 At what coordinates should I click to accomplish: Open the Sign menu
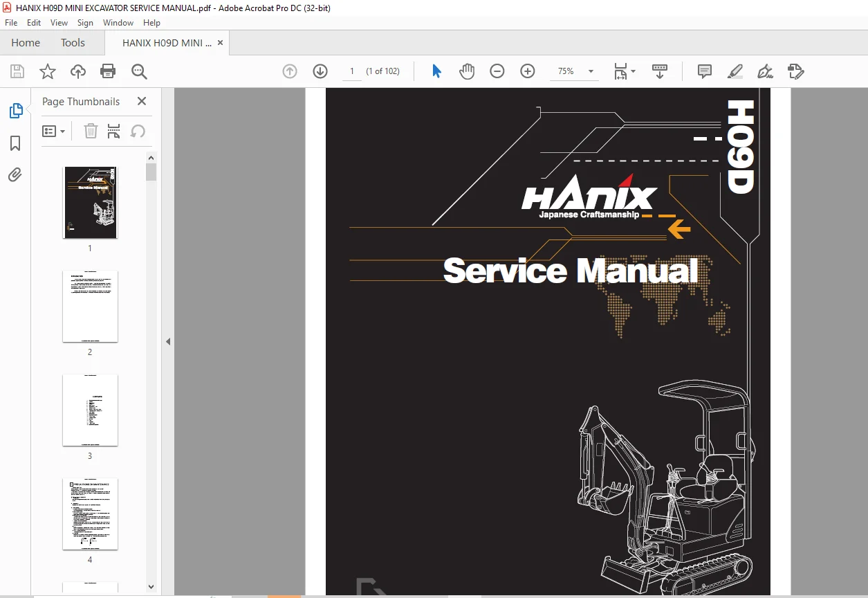click(x=85, y=23)
